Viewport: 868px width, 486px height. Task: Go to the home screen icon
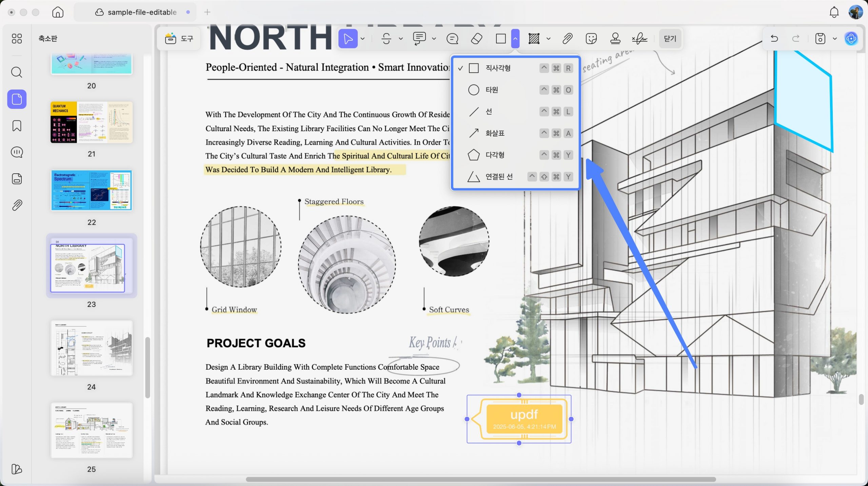click(x=58, y=12)
